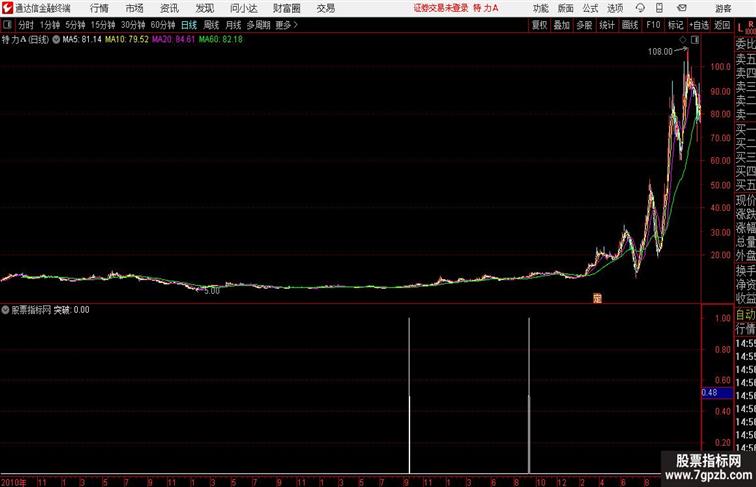756x487 pixels.
Task: Select the 月线 monthly tab
Action: tap(233, 25)
